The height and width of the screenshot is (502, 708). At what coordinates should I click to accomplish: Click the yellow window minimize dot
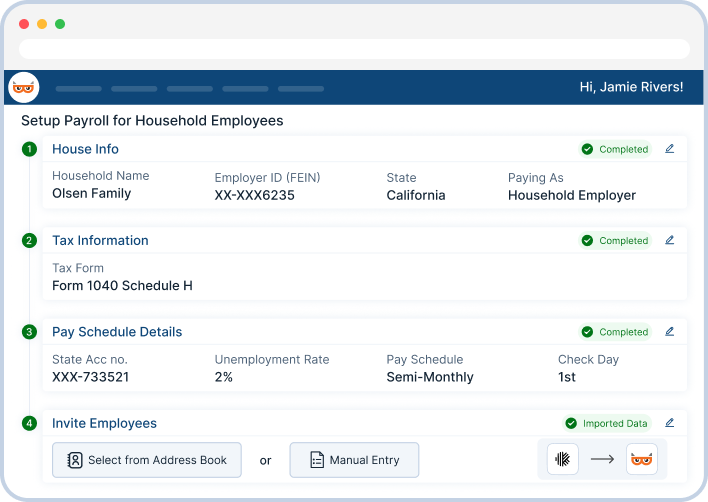coord(42,24)
